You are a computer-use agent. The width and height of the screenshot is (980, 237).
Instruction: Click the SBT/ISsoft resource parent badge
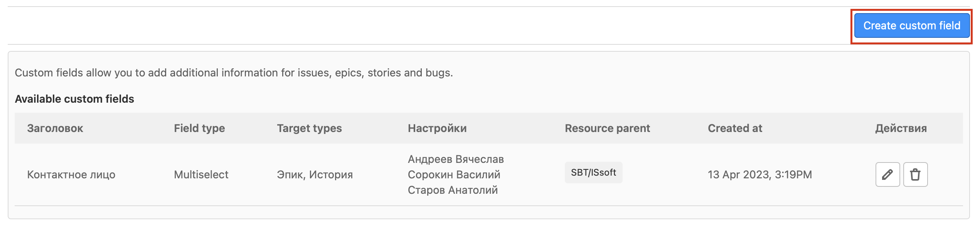click(x=593, y=173)
